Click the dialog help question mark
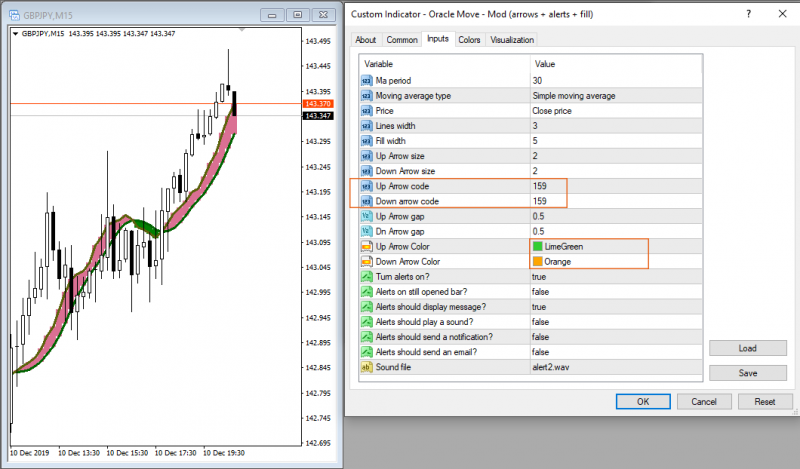 tap(748, 14)
